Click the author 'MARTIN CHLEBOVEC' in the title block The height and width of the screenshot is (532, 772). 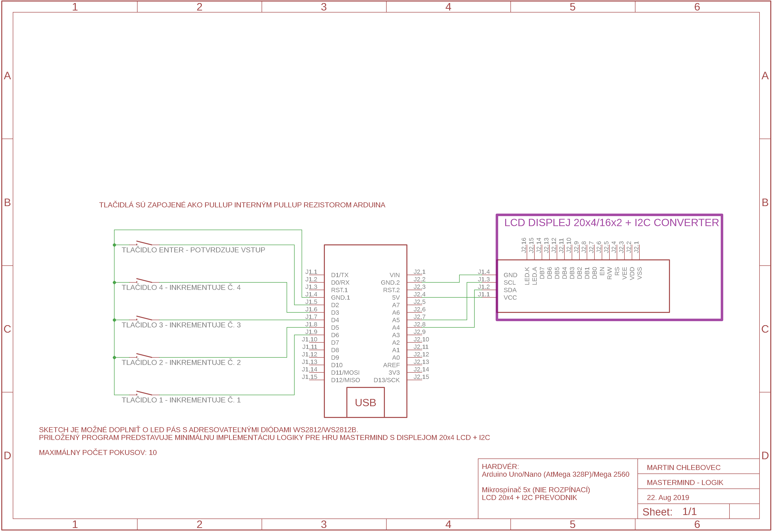pos(683,467)
